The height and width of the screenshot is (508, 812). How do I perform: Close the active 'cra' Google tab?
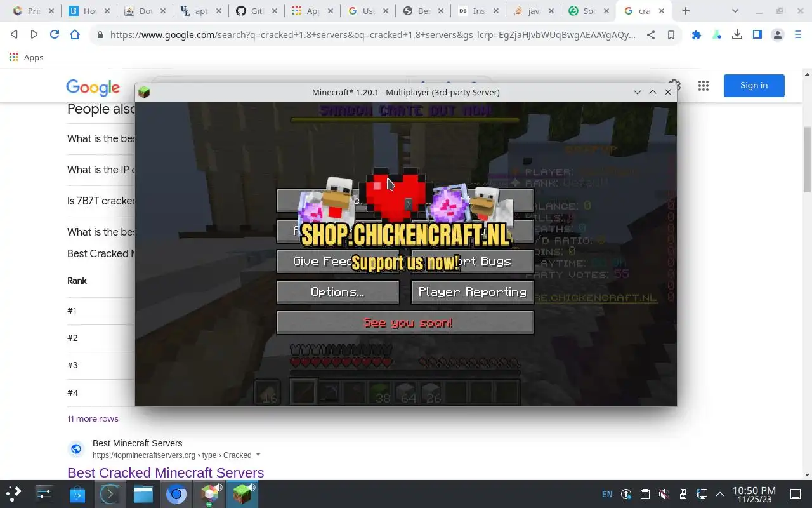point(662,11)
